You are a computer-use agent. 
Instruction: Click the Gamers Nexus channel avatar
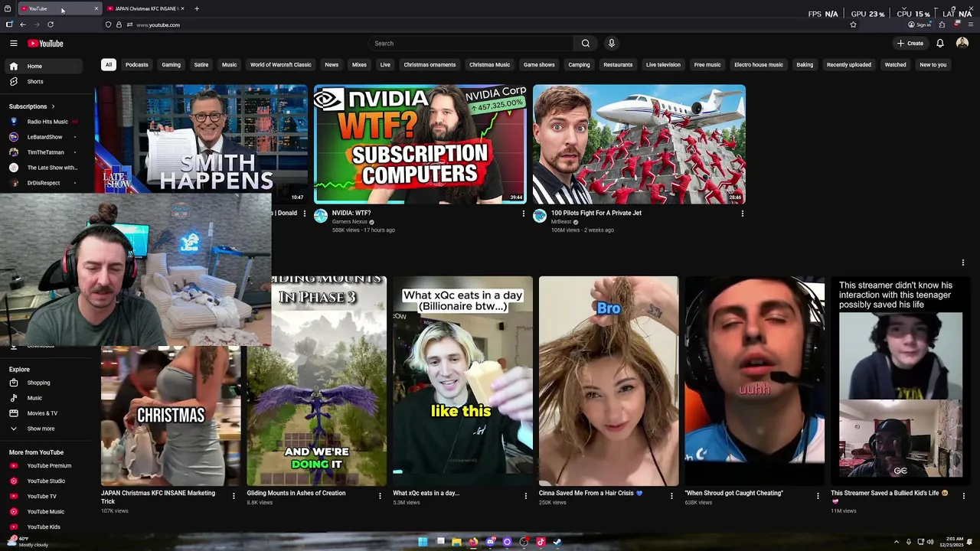tap(321, 217)
